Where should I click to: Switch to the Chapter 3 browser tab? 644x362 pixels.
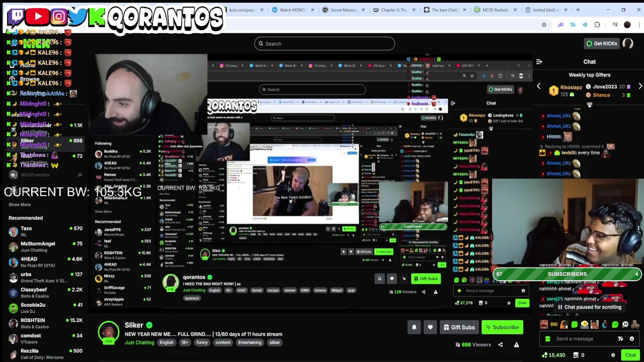393,10
